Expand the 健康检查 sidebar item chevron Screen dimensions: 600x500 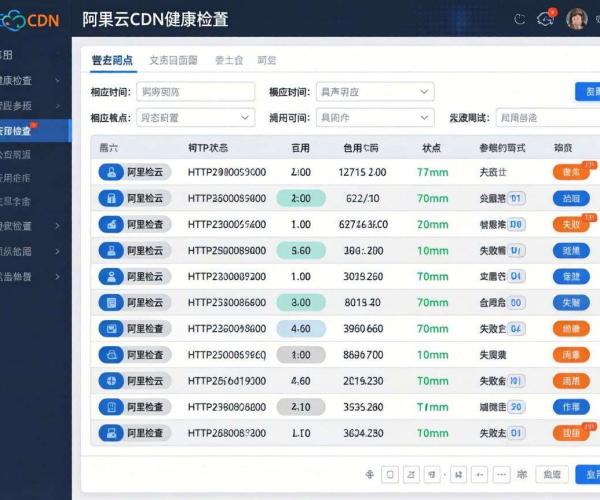coord(58,80)
